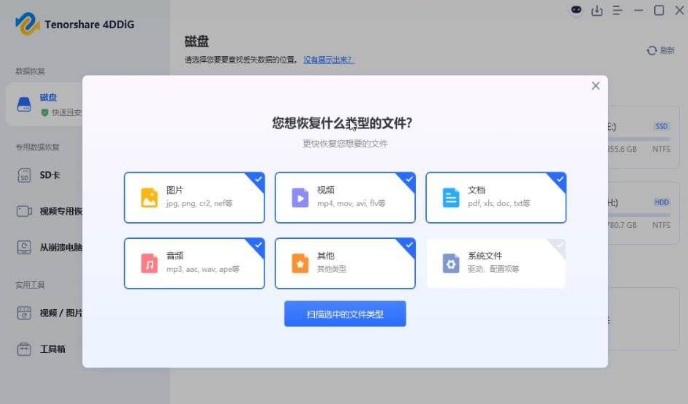
Task: Uncheck the 其他 file type checkmark
Action: pos(409,245)
